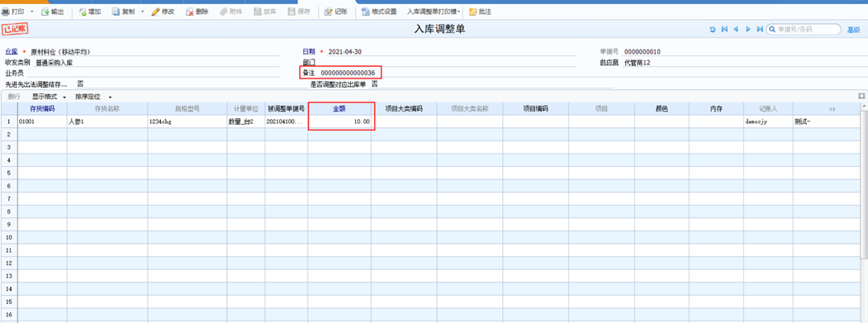Image resolution: width=868 pixels, height=323 pixels.
Task: Open the 打印 dropdown arrow
Action: pos(32,12)
